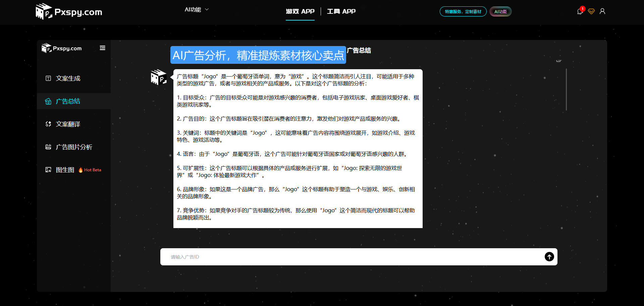
Task: Open the 文案翻译 menu item
Action: pos(74,124)
